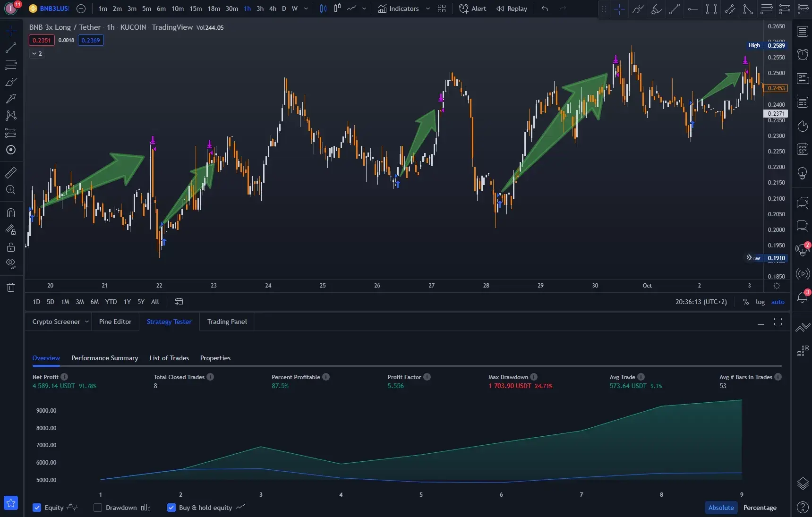The width and height of the screenshot is (812, 517).
Task: Open the List of Trades tab
Action: coord(169,358)
